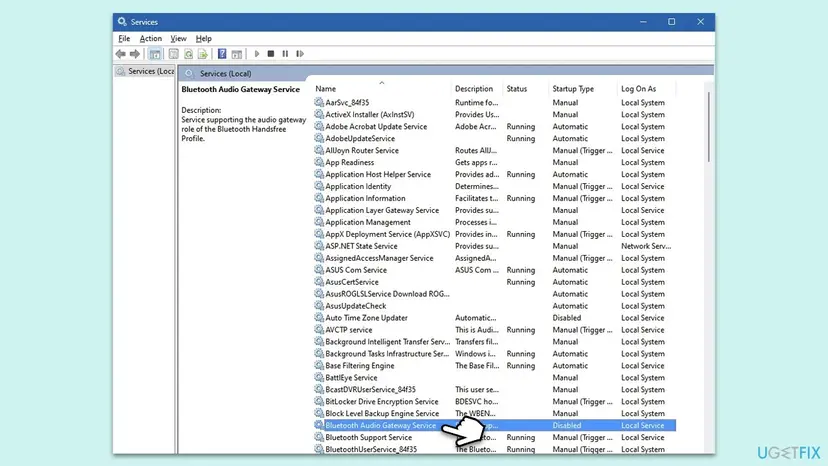Click the Start Service play icon
The image size is (828, 466).
tap(257, 54)
